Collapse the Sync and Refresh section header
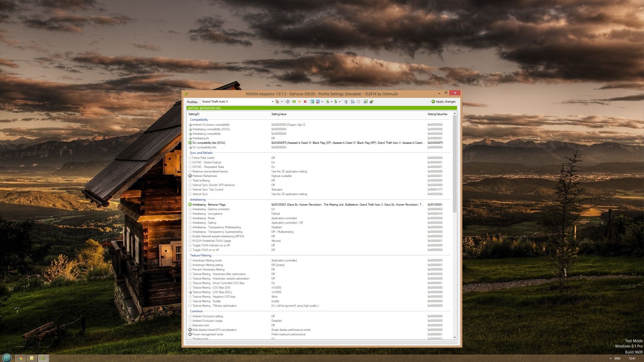This screenshot has height=362, width=644. (201, 153)
